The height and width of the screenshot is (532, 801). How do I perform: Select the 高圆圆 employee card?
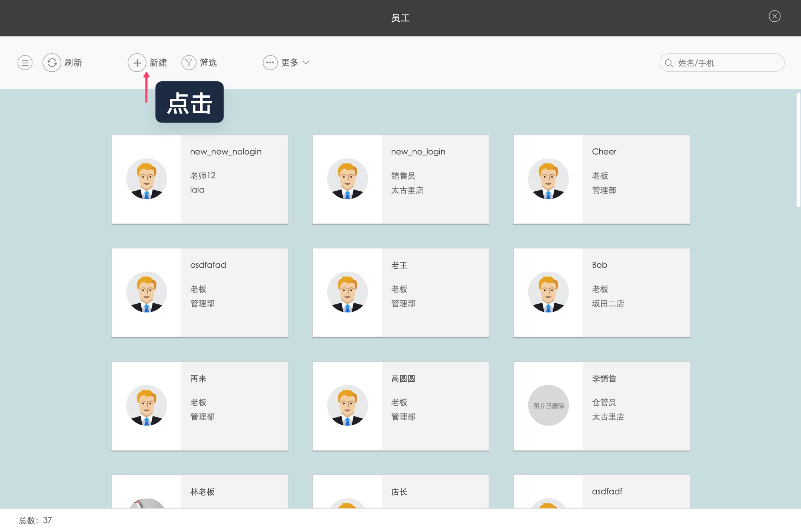(400, 406)
